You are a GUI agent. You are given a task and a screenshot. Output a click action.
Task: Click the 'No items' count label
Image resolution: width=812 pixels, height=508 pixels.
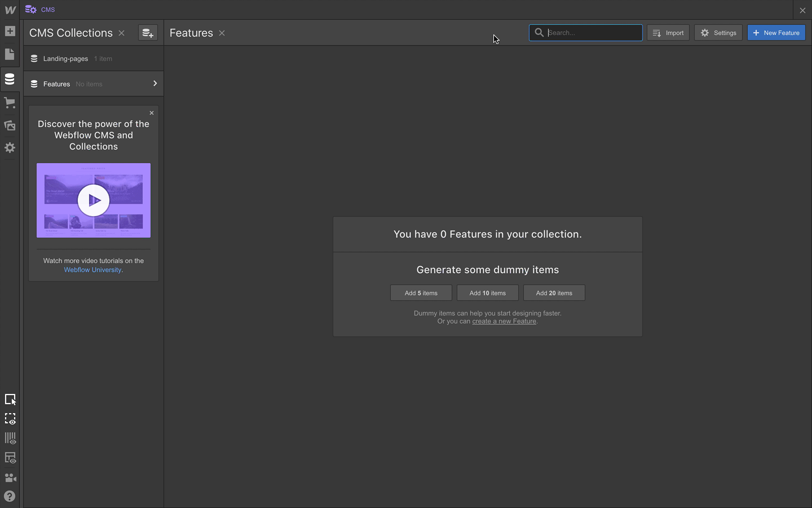pos(89,84)
